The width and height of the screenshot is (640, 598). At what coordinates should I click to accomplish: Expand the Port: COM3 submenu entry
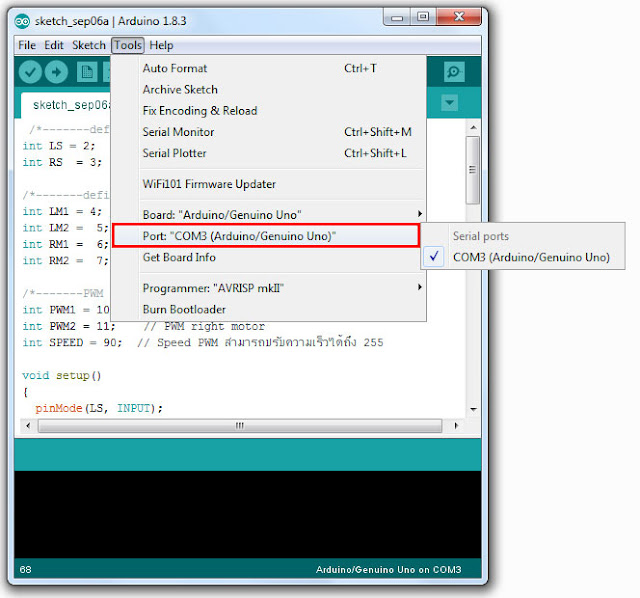coord(266,236)
